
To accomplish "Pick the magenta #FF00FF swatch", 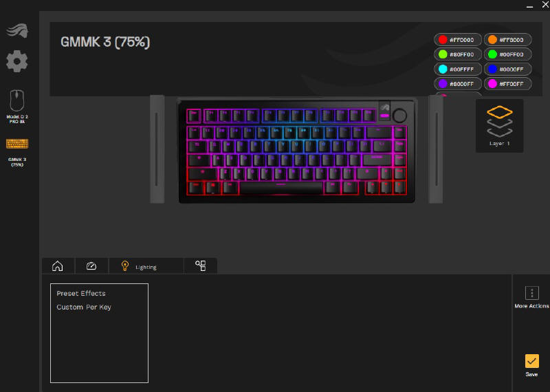I will (507, 84).
